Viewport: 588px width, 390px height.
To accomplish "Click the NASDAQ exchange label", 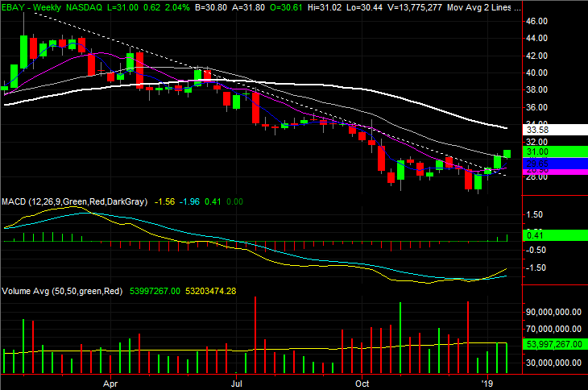I will pos(84,7).
